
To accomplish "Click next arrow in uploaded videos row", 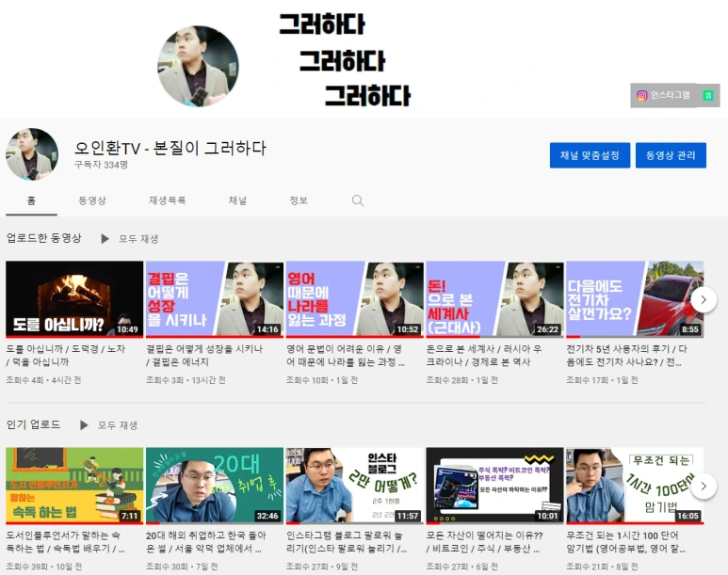I will [704, 300].
